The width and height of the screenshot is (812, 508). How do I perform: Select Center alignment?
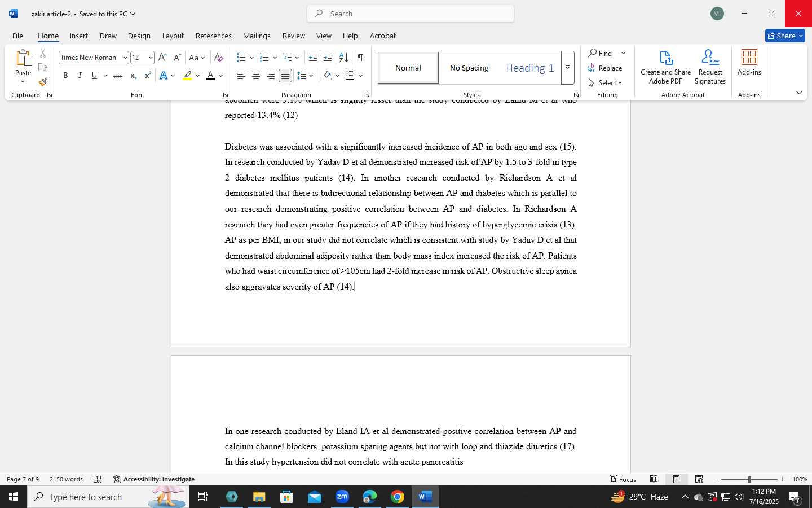[255, 76]
